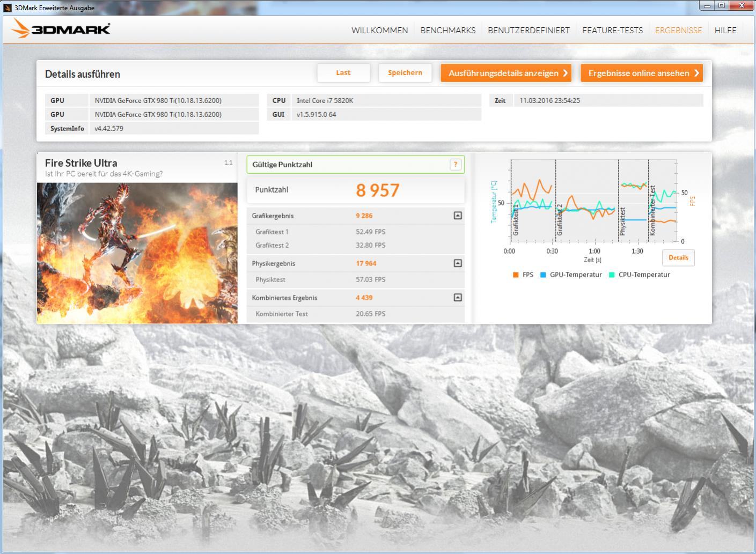This screenshot has width=756, height=554.
Task: Click the performance chart graph
Action: click(593, 201)
